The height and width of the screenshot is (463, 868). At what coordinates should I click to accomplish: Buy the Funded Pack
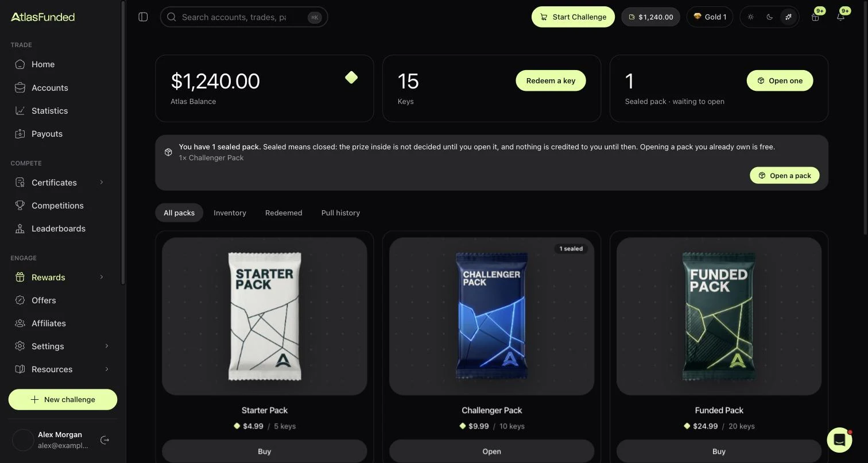click(719, 452)
